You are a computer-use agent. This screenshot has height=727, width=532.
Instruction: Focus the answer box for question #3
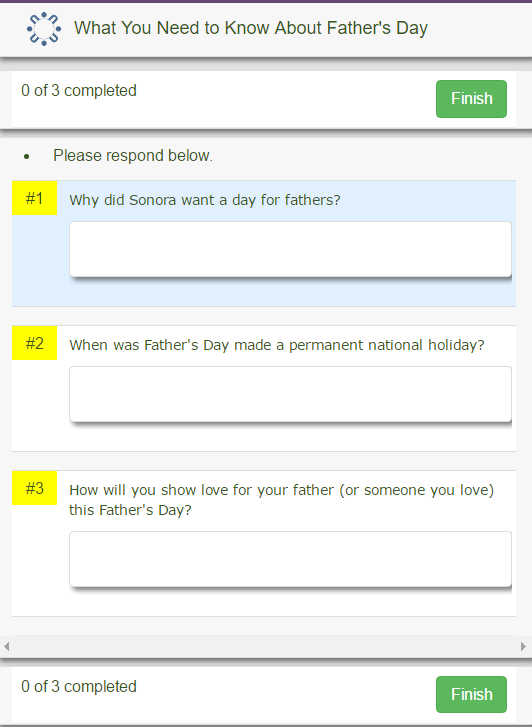(290, 559)
